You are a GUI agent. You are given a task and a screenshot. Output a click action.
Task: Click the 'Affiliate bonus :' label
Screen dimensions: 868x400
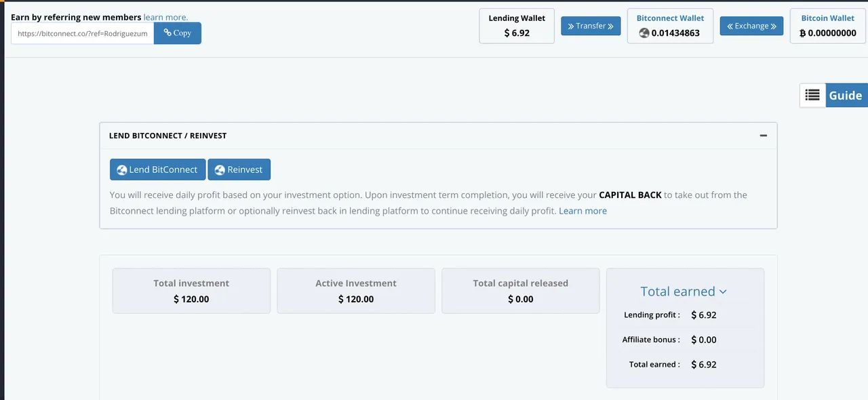click(x=651, y=340)
